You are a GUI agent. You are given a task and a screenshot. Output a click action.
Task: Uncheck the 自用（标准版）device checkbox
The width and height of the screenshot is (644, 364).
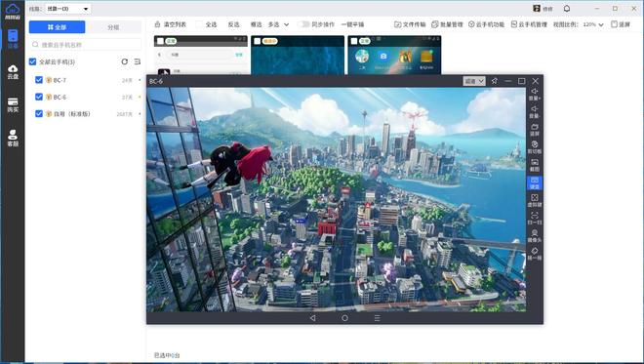39,113
